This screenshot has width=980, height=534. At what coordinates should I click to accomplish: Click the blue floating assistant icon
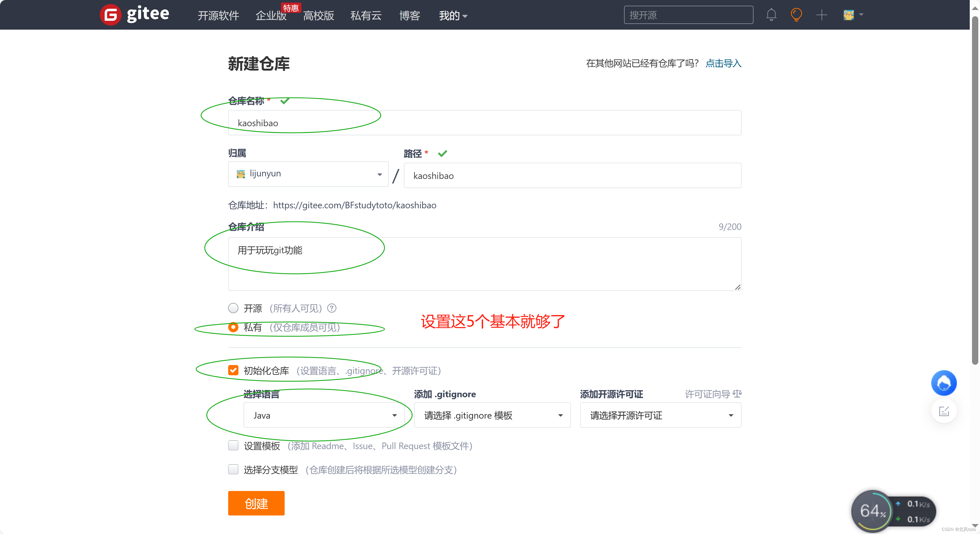(x=943, y=383)
